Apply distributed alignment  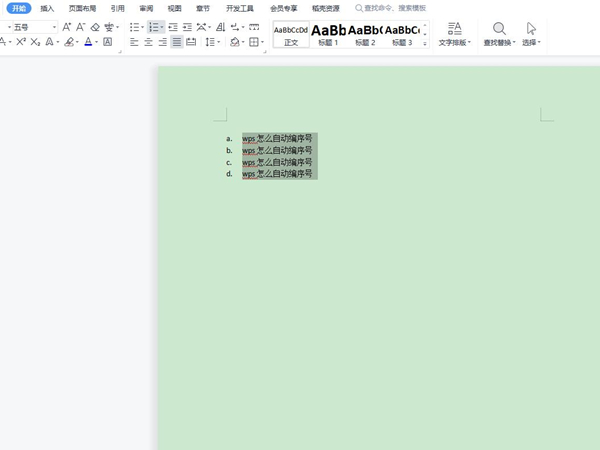click(191, 42)
